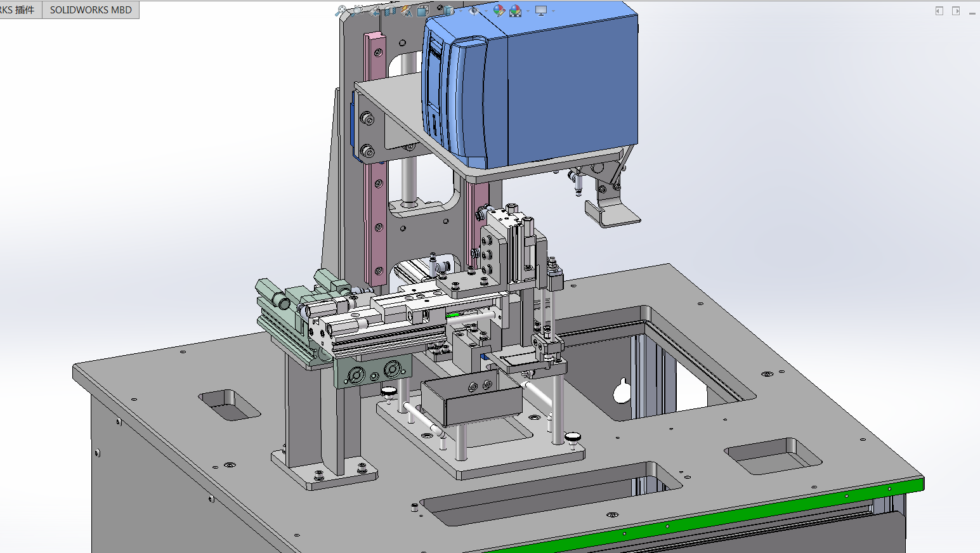Open the View Orientation cube icon
Screen dimensions: 980x553
point(423,11)
